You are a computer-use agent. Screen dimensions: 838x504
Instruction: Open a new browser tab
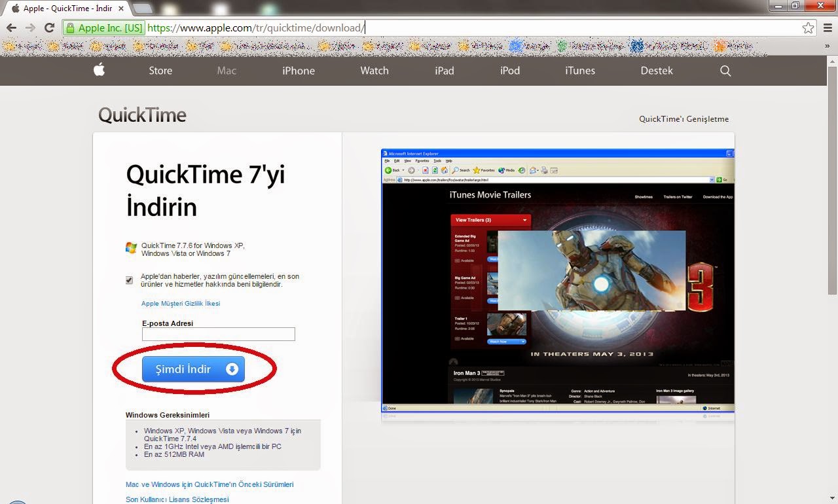tap(143, 9)
